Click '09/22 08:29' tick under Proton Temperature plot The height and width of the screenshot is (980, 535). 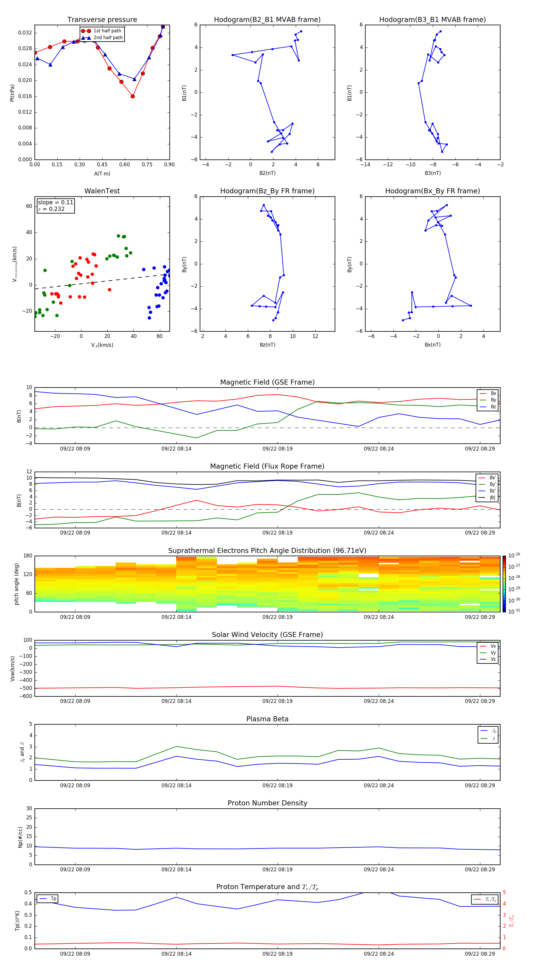480,954
